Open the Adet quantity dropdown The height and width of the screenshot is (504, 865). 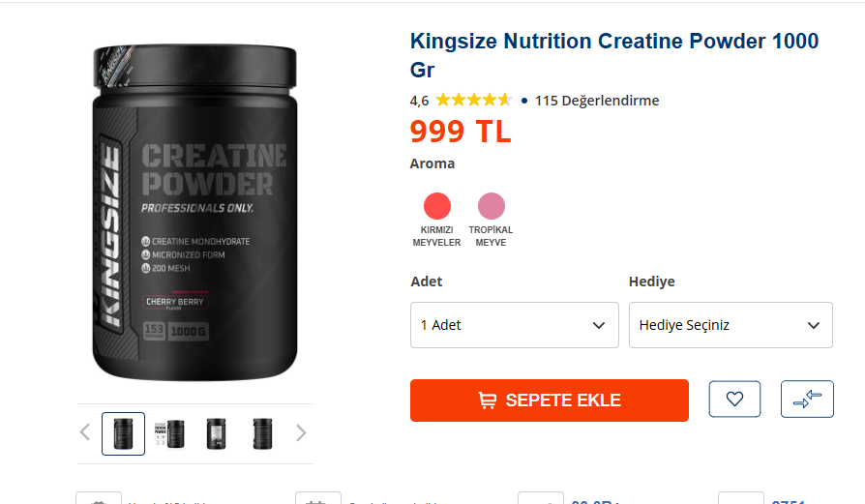pos(514,325)
